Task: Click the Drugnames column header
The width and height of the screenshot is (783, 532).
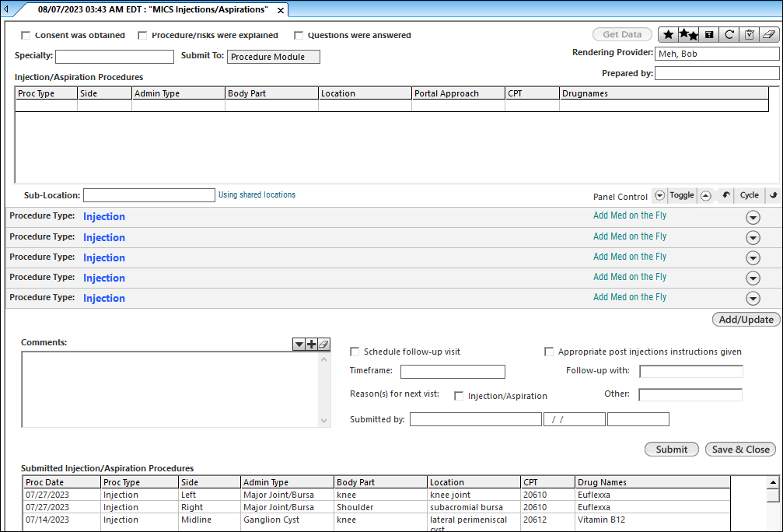Action: 664,93
